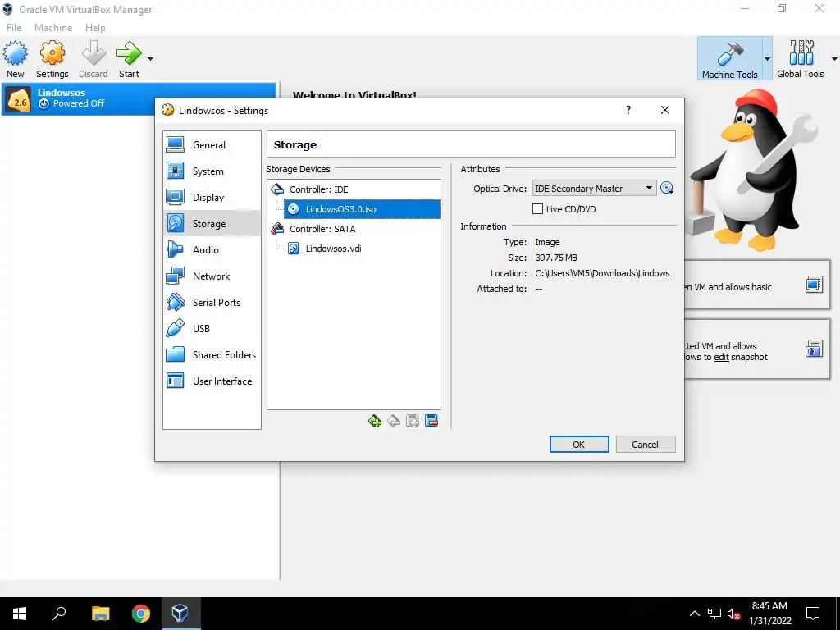This screenshot has width=840, height=630.
Task: Open Display settings category
Action: [x=212, y=197]
